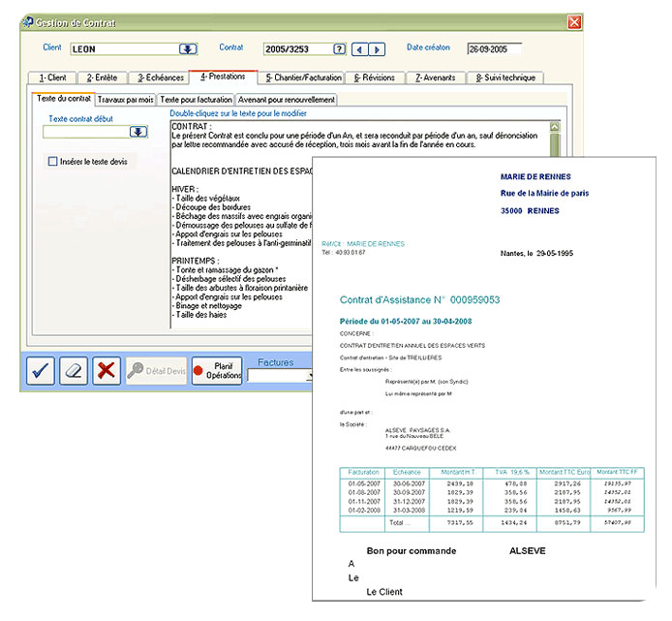Viewport: 672px width, 621px height.
Task: Click the '- Taille des haies' line
Action: pos(199,315)
